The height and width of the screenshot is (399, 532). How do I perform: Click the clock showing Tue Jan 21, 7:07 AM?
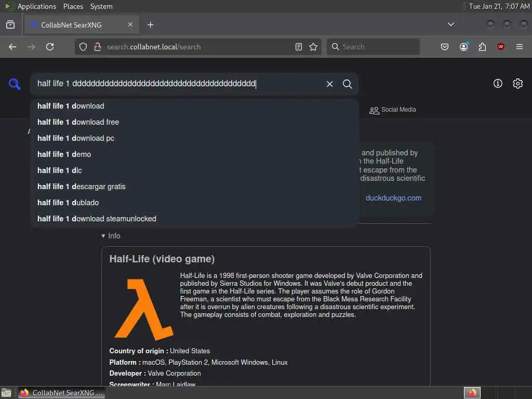pos(499,6)
